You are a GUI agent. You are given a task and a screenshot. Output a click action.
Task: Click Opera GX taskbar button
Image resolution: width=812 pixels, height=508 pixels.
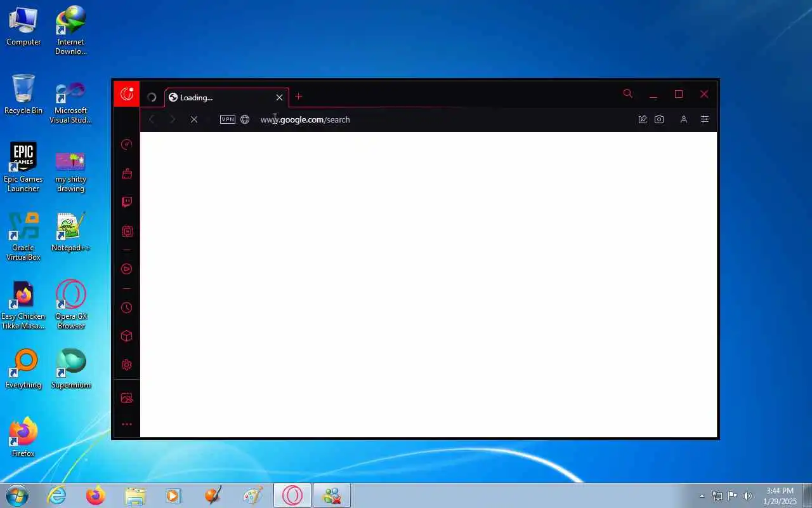292,495
